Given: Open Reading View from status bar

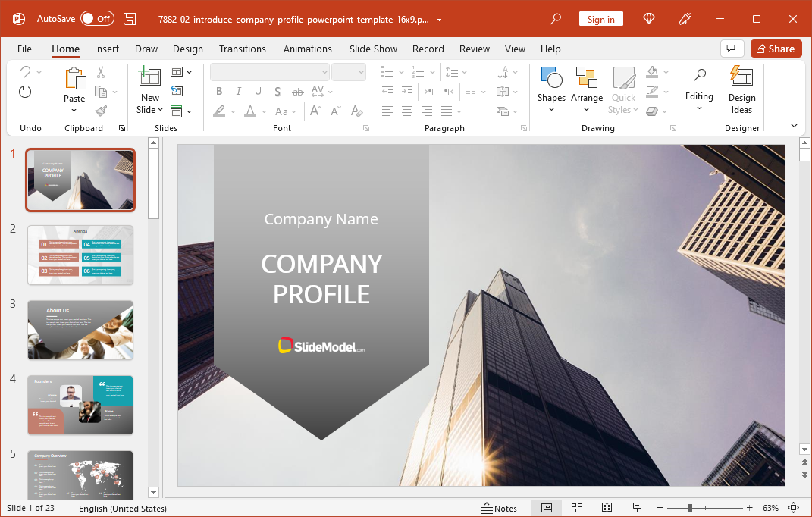Looking at the screenshot, I should [607, 508].
